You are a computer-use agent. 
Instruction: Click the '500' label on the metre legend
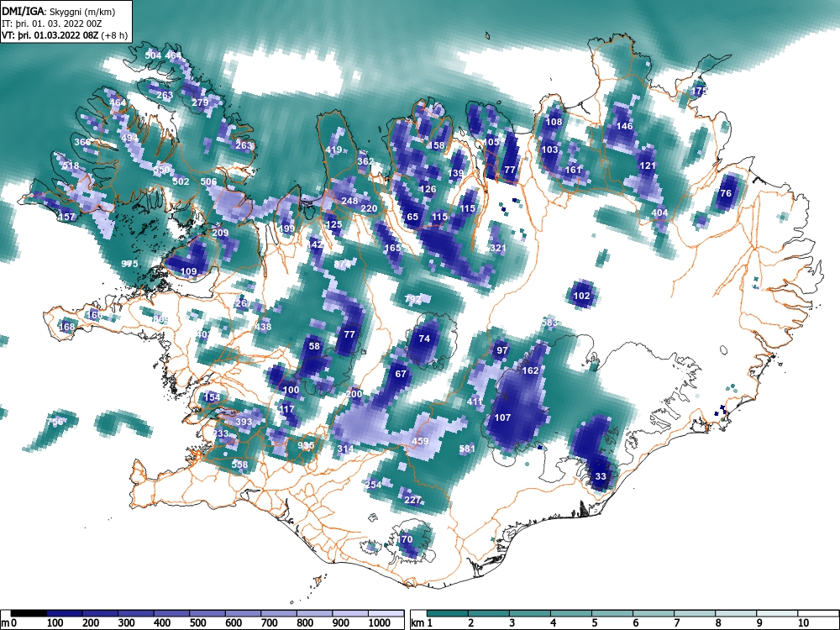click(x=197, y=623)
